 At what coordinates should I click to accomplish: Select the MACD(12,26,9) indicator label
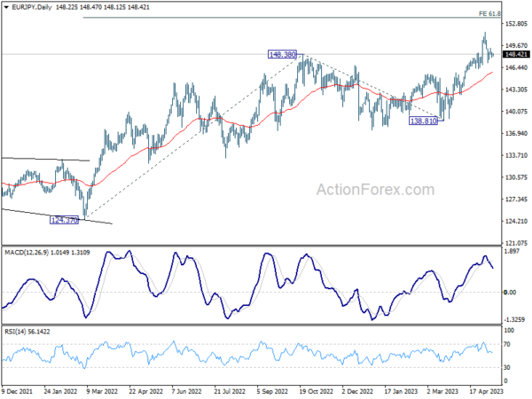[27, 253]
